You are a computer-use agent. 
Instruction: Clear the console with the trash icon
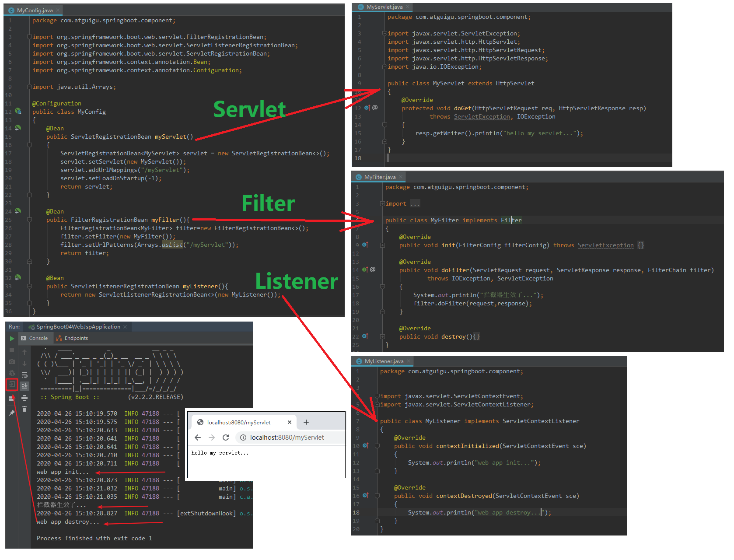tap(24, 409)
